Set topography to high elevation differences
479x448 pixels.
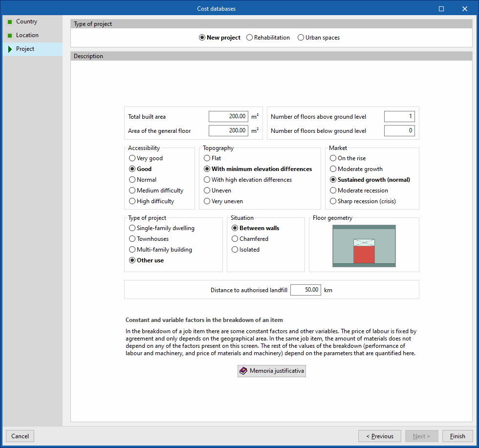coord(248,180)
